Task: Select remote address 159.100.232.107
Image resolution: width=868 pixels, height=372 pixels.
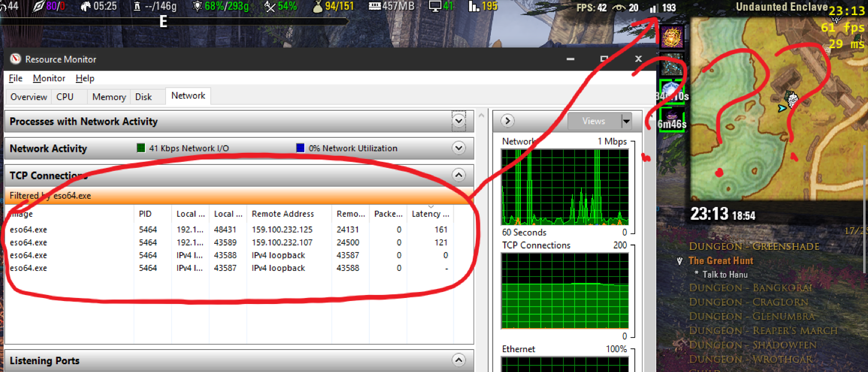Action: (x=282, y=243)
